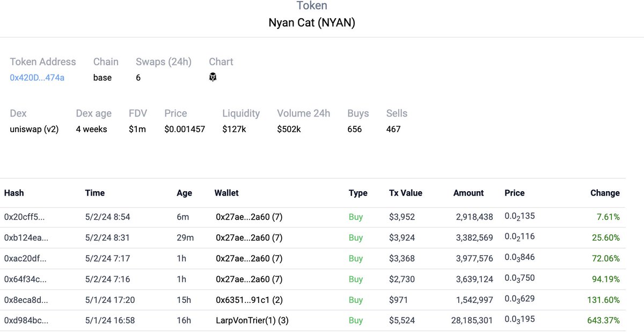This screenshot has width=644, height=333.
Task: Select the Sells count 467
Action: [x=393, y=129]
